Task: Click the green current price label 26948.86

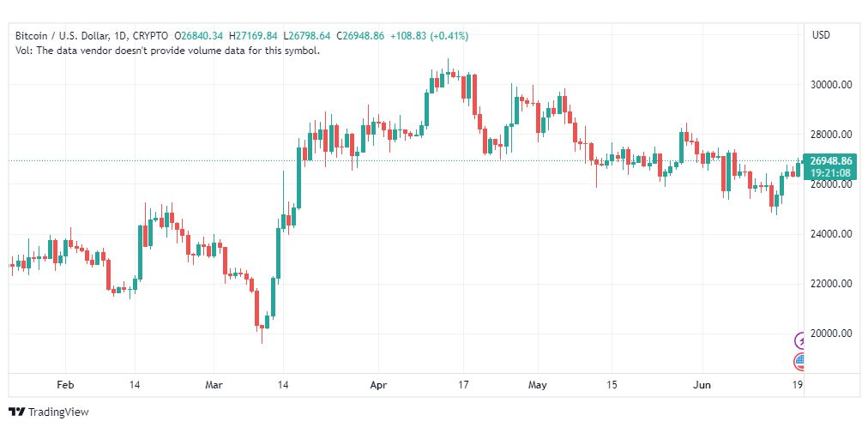Action: pyautogui.click(x=829, y=160)
